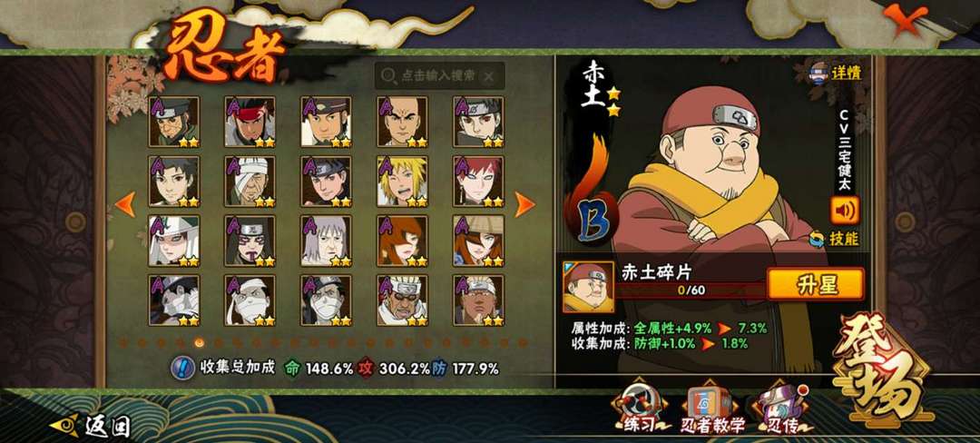The image size is (980, 443).
Task: Play the character voice speaker icon
Action: click(845, 210)
